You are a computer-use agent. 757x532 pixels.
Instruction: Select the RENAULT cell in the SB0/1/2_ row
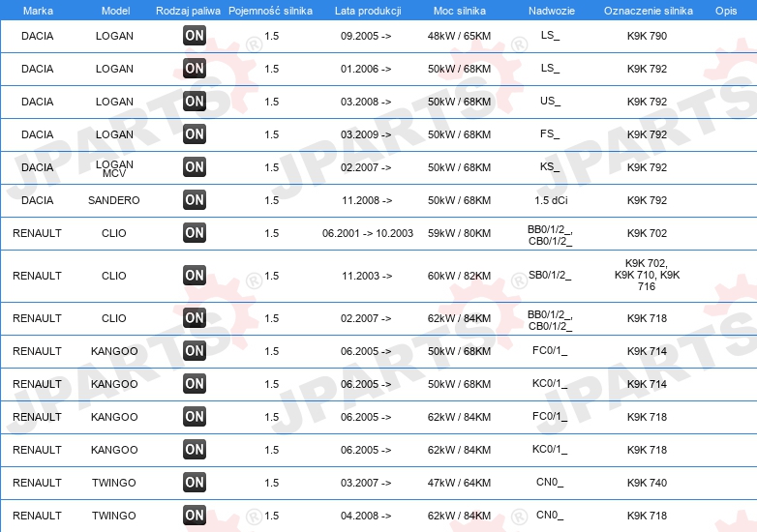click(x=37, y=276)
